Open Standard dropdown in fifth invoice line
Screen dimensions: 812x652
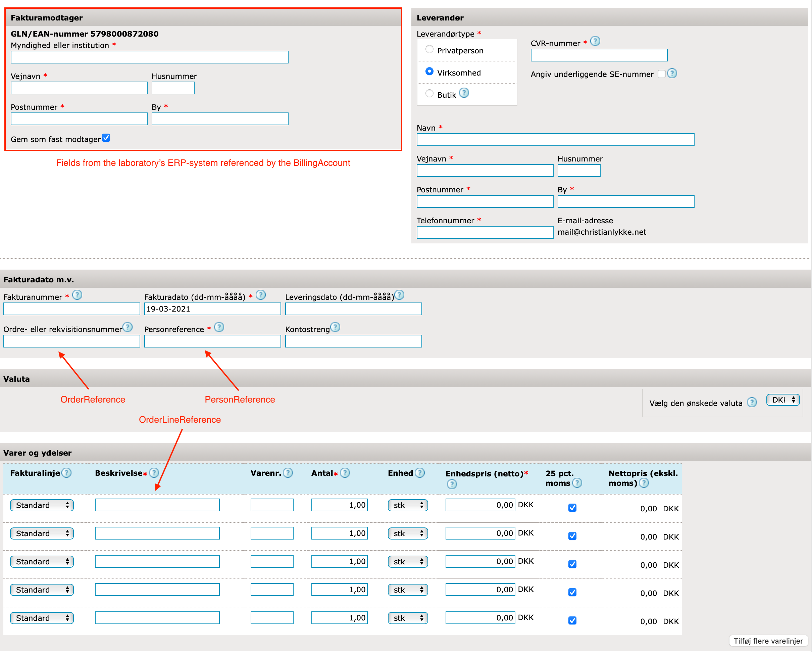[x=42, y=618]
